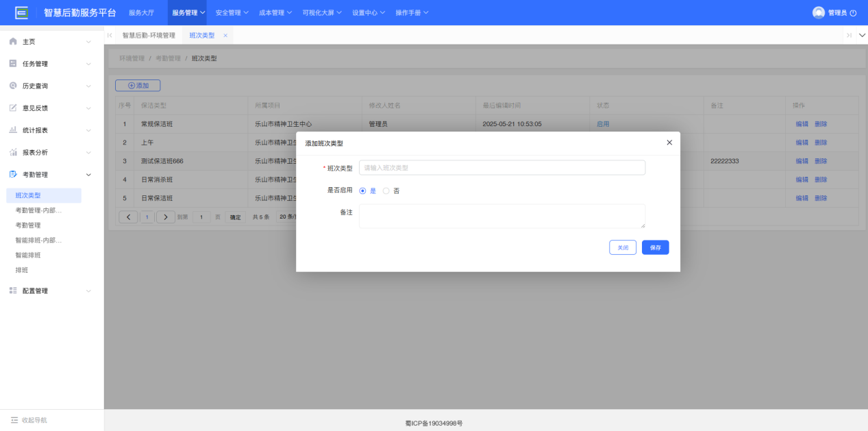Viewport: 868px width, 431px height.
Task: Select 否 radio for 是否启用
Action: [x=386, y=191]
